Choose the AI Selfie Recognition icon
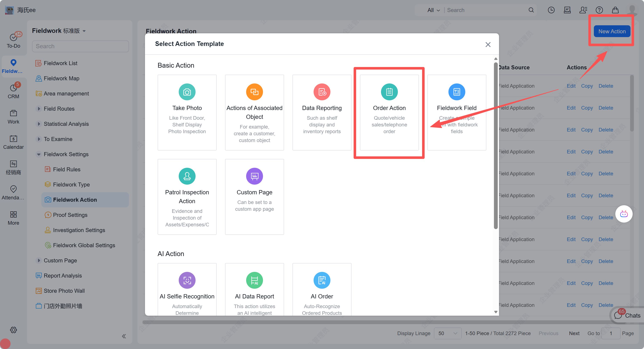 coord(187,280)
